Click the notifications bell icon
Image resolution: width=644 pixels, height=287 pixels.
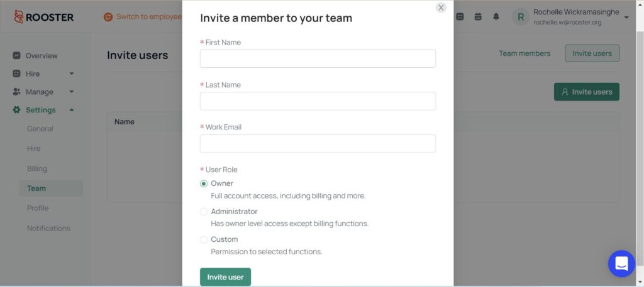click(x=496, y=17)
